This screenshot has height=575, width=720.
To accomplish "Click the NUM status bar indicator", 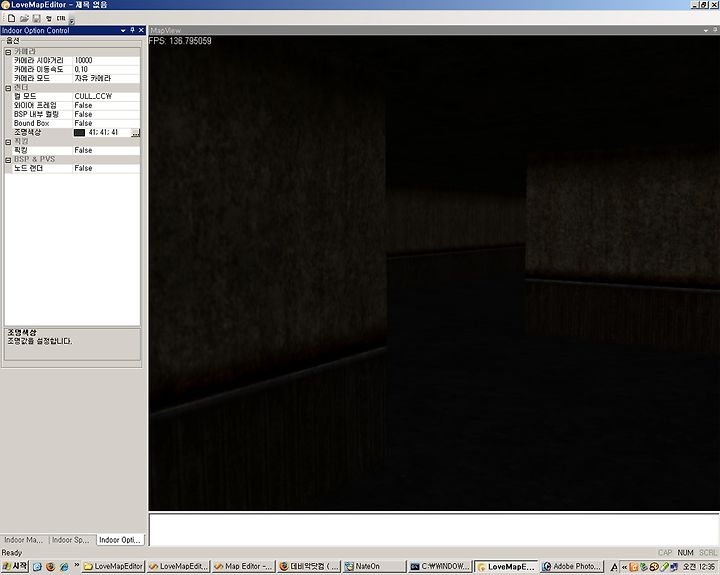I will point(685,552).
